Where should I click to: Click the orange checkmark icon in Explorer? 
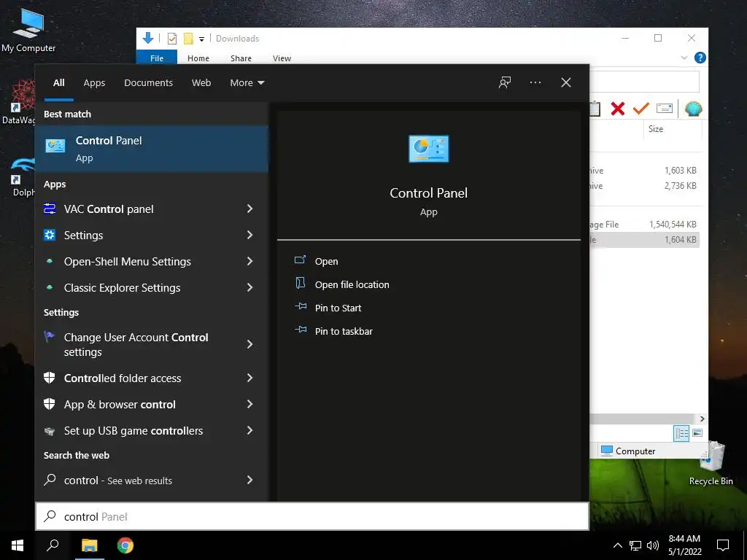tap(641, 109)
